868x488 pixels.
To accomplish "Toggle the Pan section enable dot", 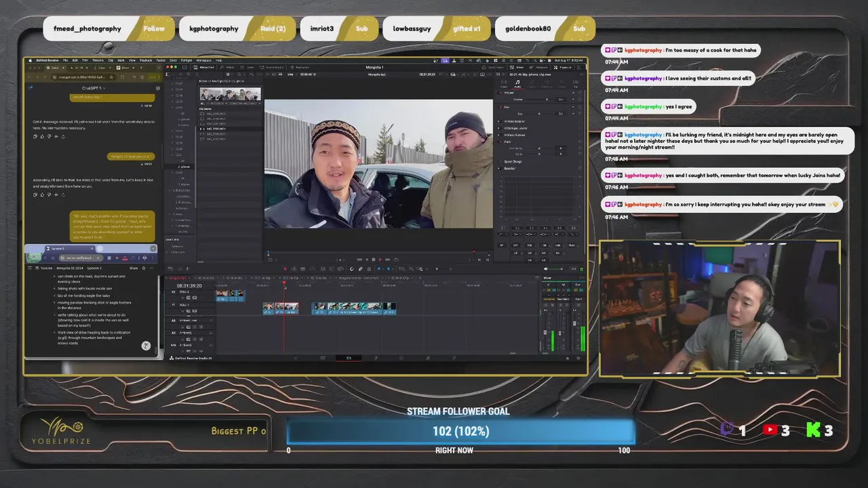I will pyautogui.click(x=500, y=107).
